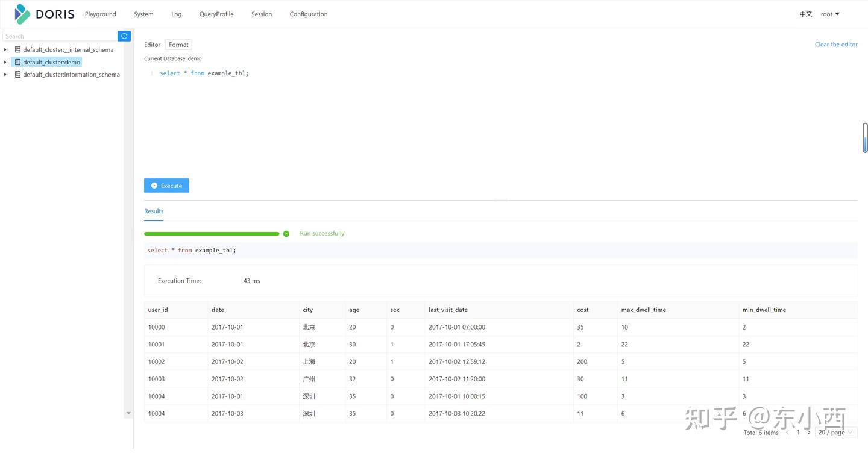Open the Session menu
Viewport: 868px width, 453px height.
tap(262, 14)
